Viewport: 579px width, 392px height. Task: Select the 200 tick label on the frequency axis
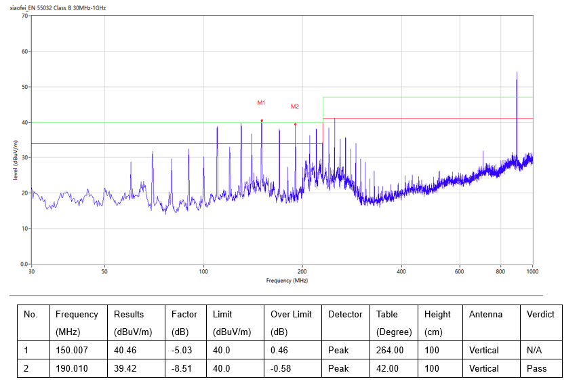coord(302,271)
